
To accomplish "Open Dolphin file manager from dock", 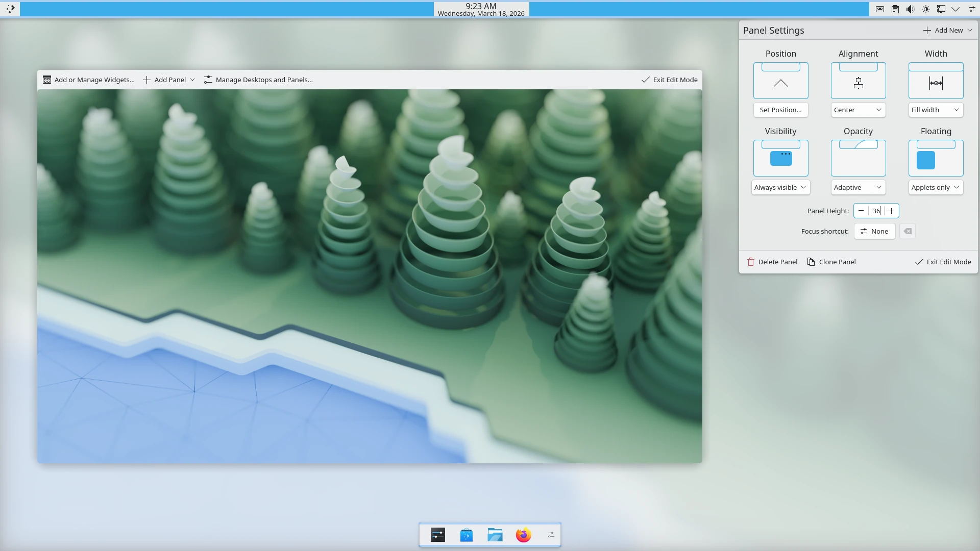I will pyautogui.click(x=495, y=535).
